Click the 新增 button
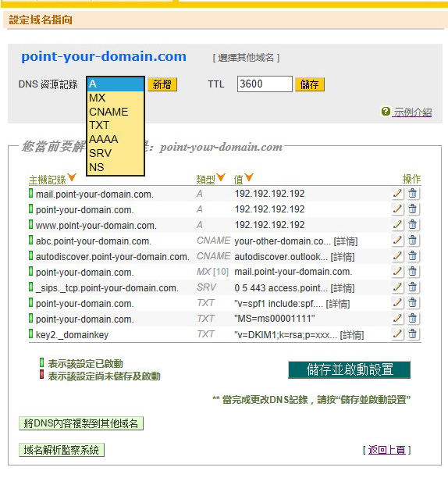This screenshot has width=448, height=478. [162, 84]
